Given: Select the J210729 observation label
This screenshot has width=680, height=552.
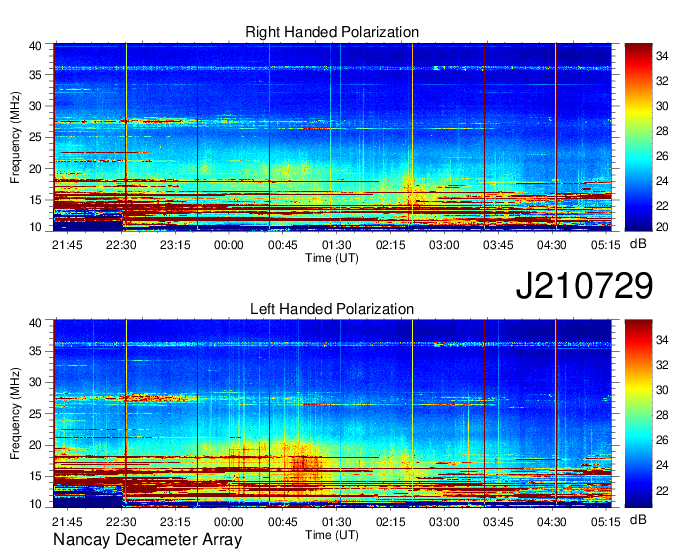Looking at the screenshot, I should [x=584, y=285].
